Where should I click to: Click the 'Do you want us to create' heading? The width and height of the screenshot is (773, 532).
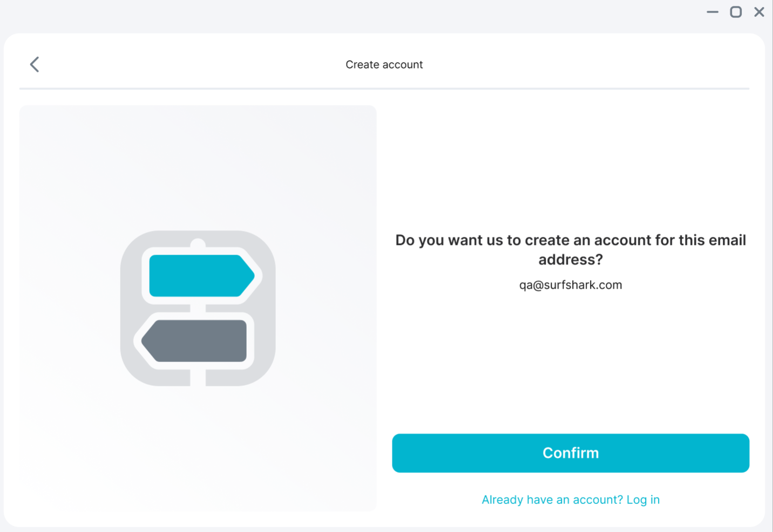click(570, 241)
